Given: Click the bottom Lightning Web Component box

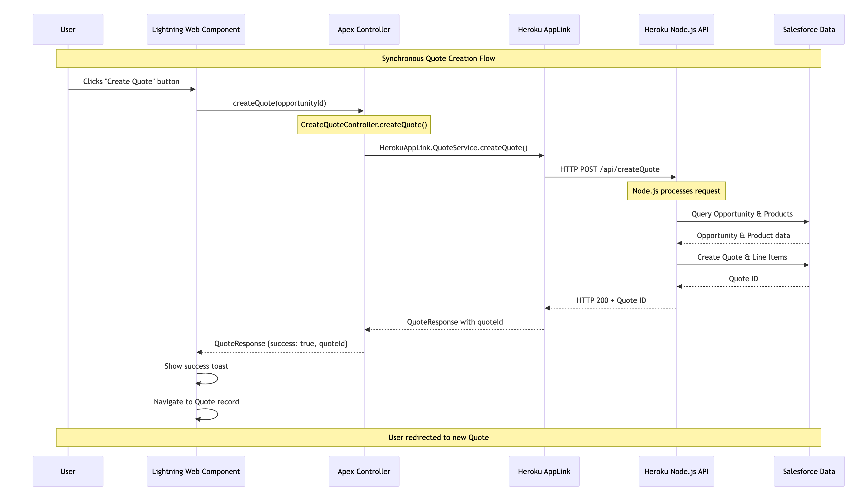Looking at the screenshot, I should [x=196, y=471].
